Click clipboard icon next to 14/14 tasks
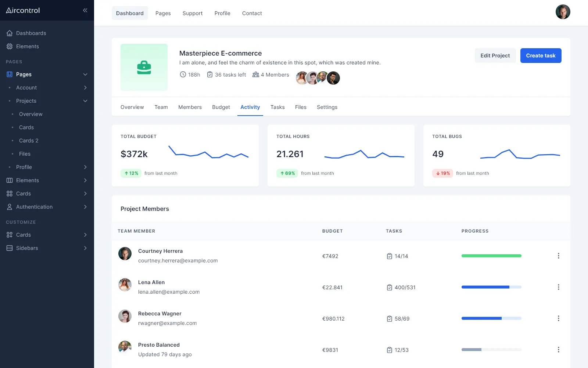Screen dimensions: 588x368 point(390,256)
